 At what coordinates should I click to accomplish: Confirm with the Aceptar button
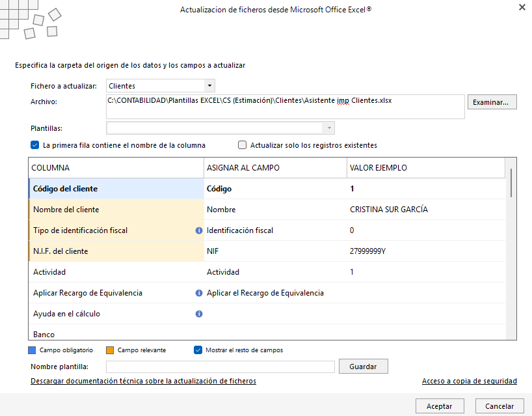coord(440,406)
